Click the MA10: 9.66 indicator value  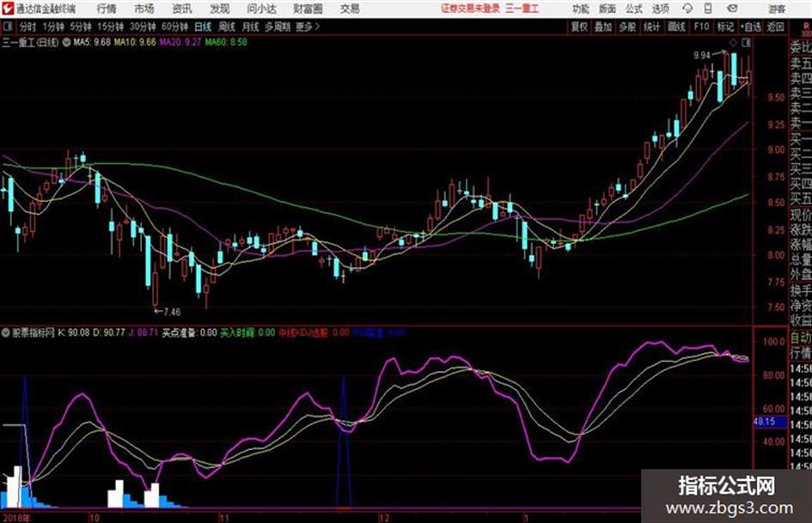135,42
